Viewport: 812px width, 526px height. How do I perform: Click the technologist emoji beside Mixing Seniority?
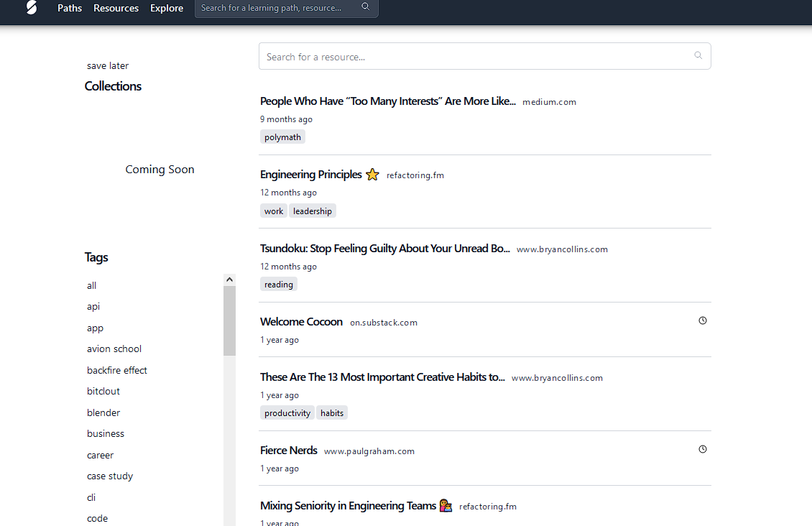click(446, 505)
